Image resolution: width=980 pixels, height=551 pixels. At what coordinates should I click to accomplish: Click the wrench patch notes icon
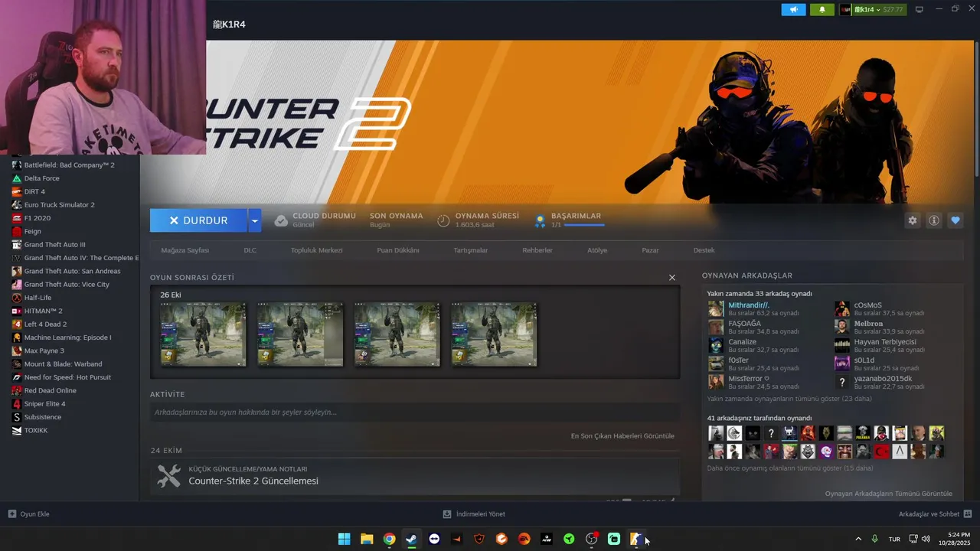168,476
